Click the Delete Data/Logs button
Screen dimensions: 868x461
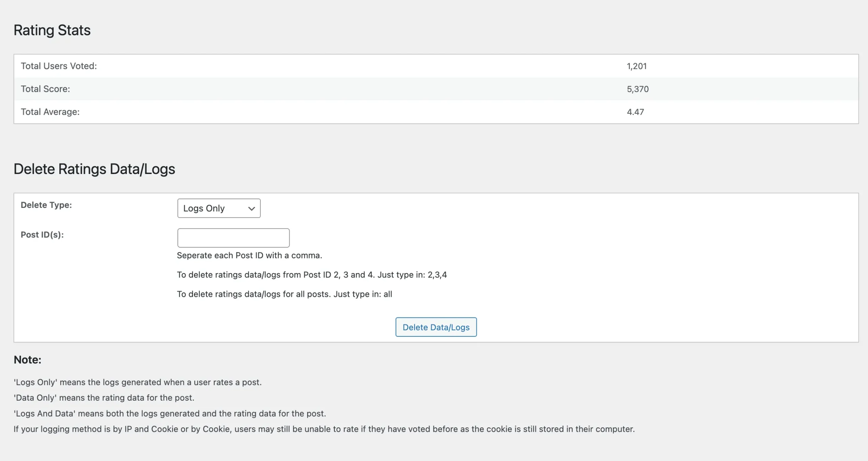[x=436, y=327]
